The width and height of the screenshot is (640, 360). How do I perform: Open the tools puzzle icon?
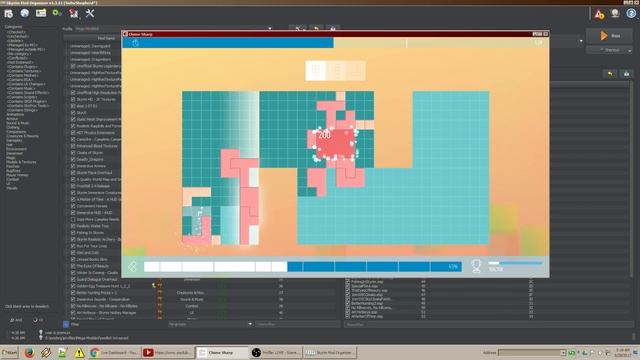coord(73,13)
